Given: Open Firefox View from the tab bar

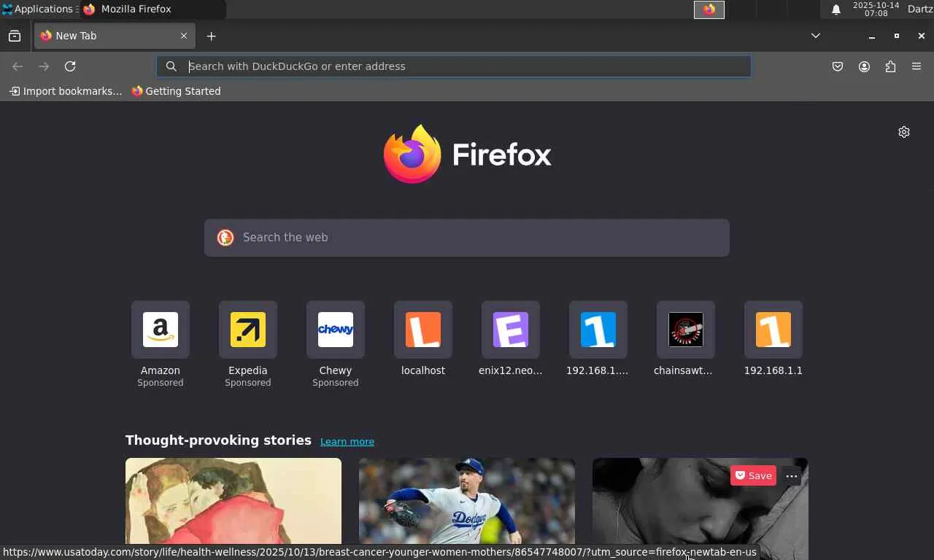Looking at the screenshot, I should (15, 36).
